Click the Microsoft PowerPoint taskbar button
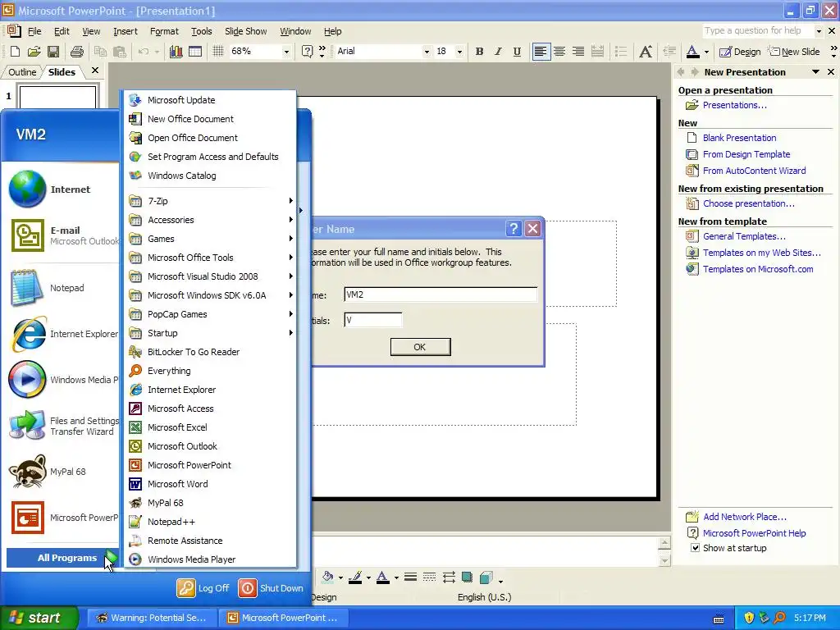 [284, 618]
